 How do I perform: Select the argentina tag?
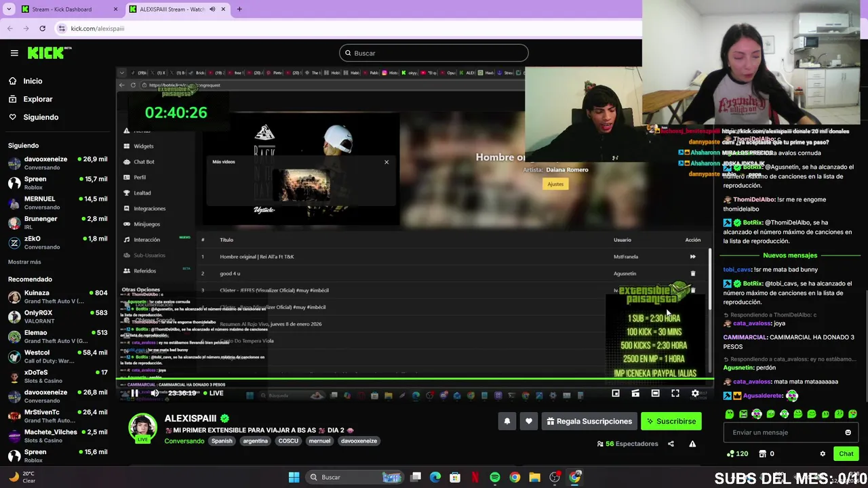(256, 441)
